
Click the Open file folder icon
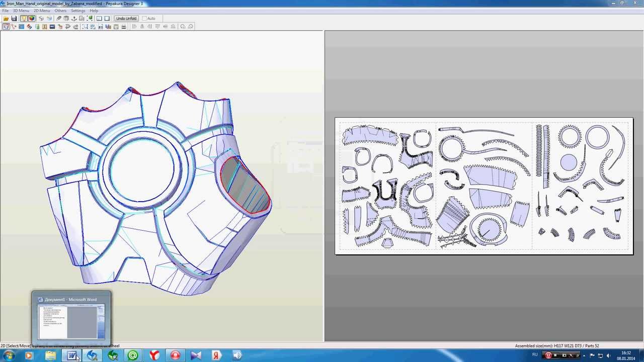click(6, 19)
